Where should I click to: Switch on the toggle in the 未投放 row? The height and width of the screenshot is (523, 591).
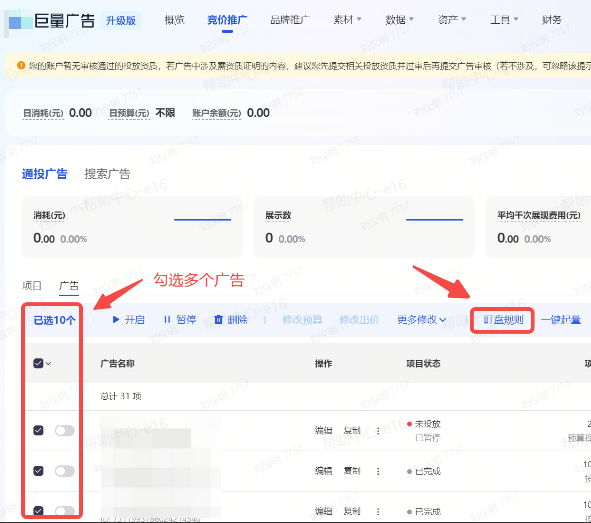point(65,430)
